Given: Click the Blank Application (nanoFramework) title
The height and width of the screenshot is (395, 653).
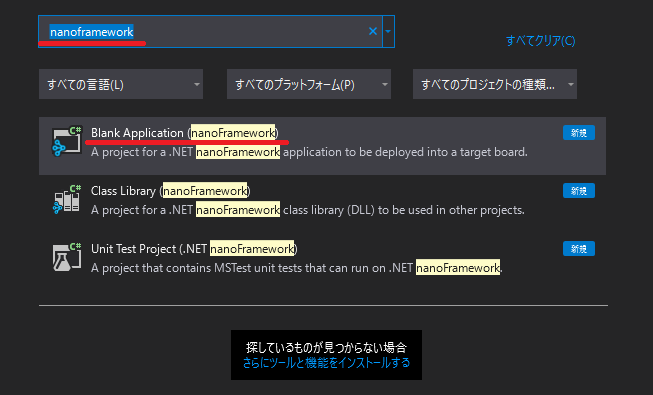Looking at the screenshot, I should click(184, 133).
